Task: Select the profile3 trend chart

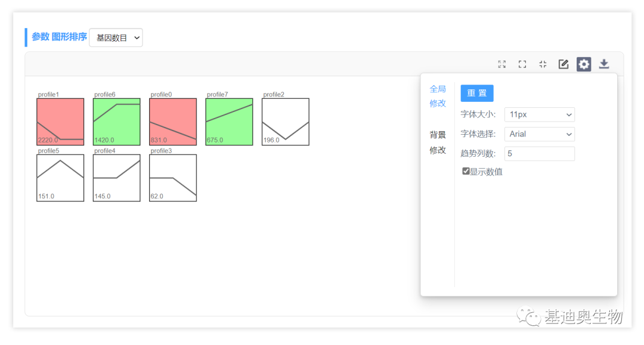Action: (x=173, y=178)
